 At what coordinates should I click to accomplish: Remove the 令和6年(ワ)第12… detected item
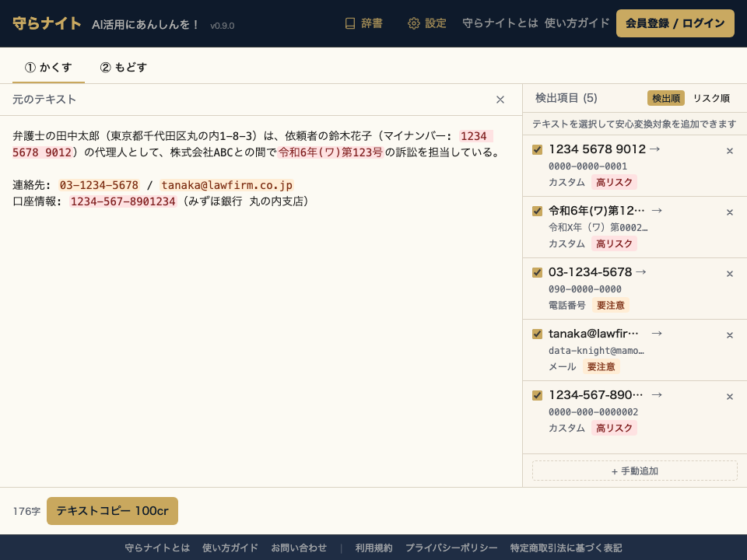point(729,212)
